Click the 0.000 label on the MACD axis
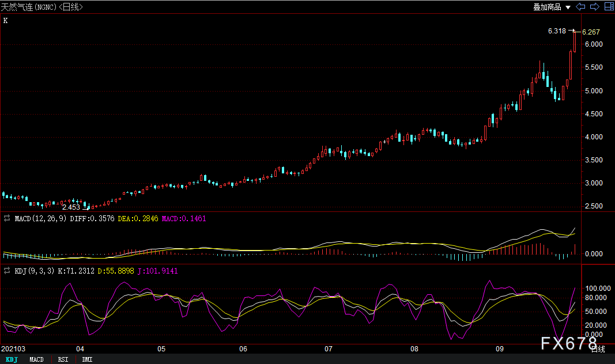 tap(594, 254)
